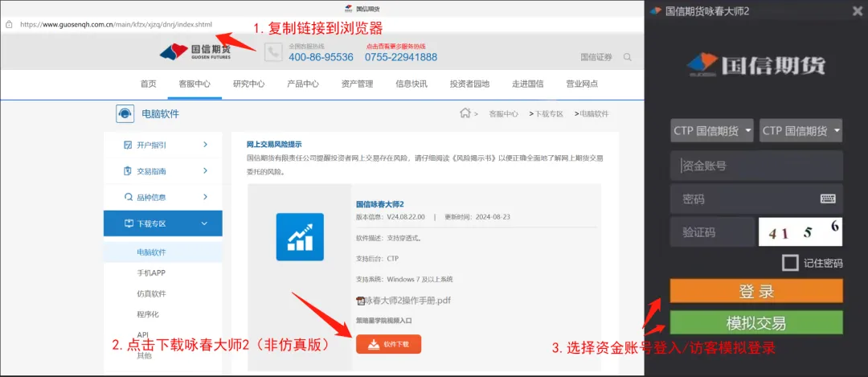This screenshot has width=868, height=377.
Task: Open the second CTP 国信期货 dropdown
Action: tap(801, 131)
